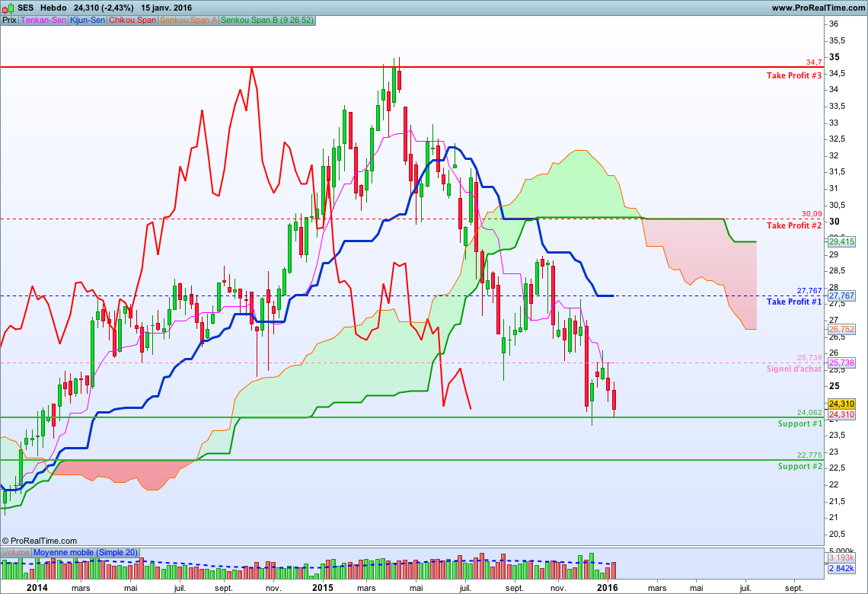Click the Volume indicator label
The width and height of the screenshot is (868, 594).
point(15,552)
